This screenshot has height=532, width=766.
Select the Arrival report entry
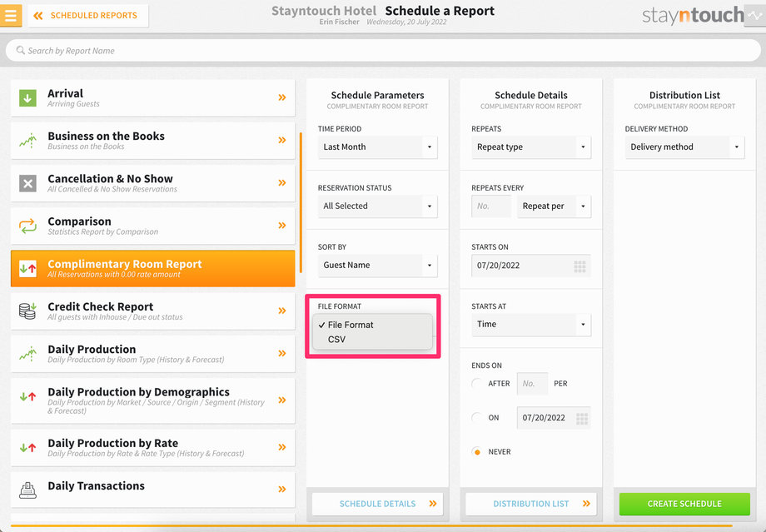[x=153, y=97]
